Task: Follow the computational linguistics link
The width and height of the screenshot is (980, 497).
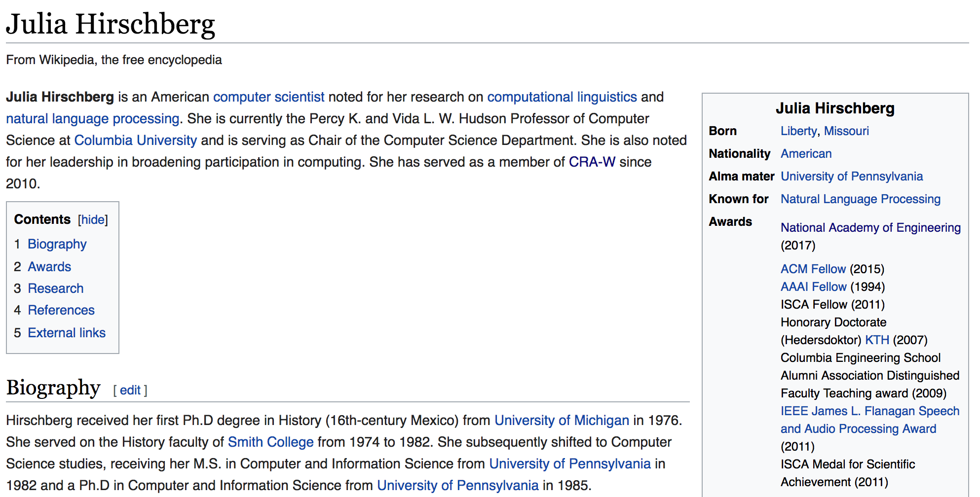Action: 562,97
